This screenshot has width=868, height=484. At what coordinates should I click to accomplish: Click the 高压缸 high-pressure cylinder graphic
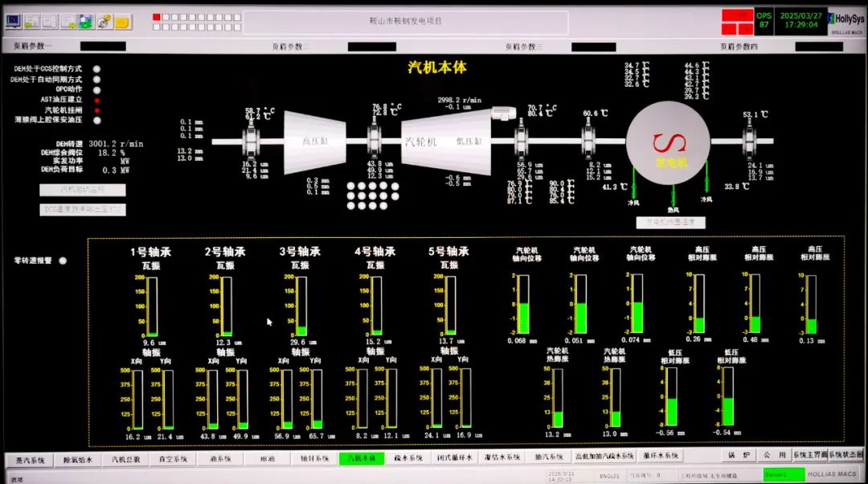click(314, 142)
